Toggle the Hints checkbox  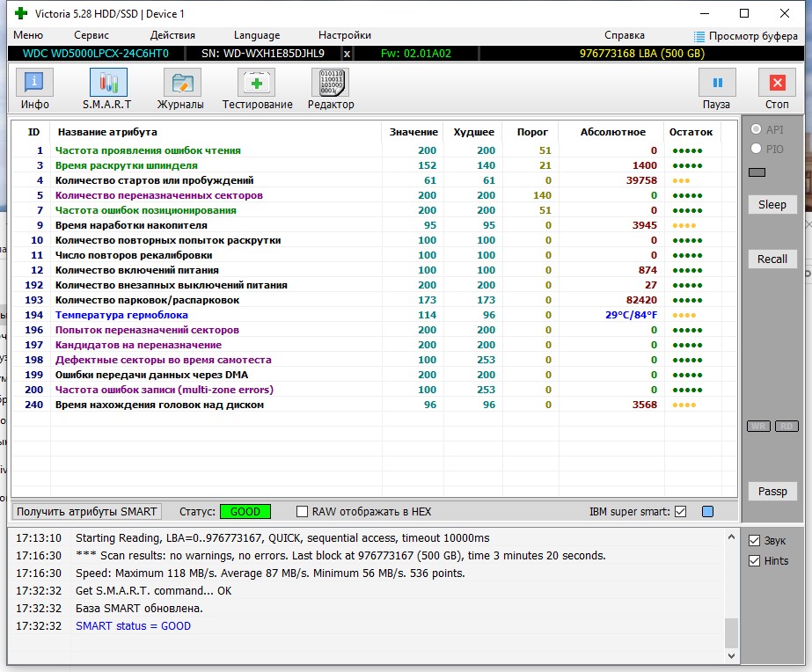coord(755,560)
